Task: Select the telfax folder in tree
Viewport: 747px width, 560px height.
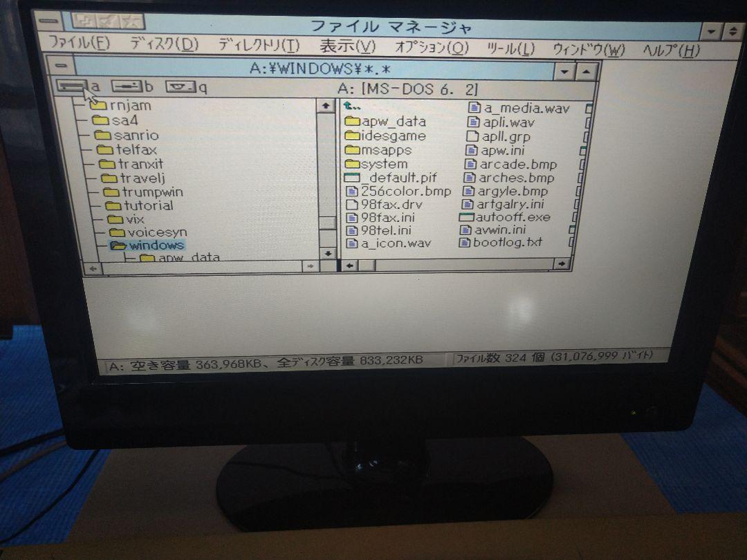Action: point(127,149)
